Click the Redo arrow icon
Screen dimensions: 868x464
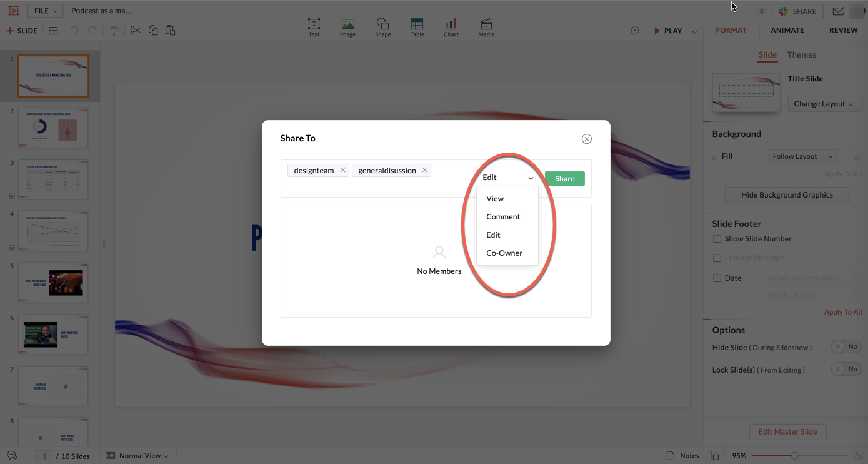[x=92, y=31]
